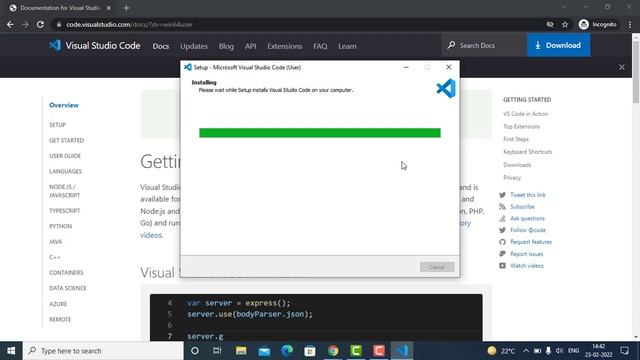Open Top Extensions link
Screen dimensions: 640x360
click(x=521, y=127)
